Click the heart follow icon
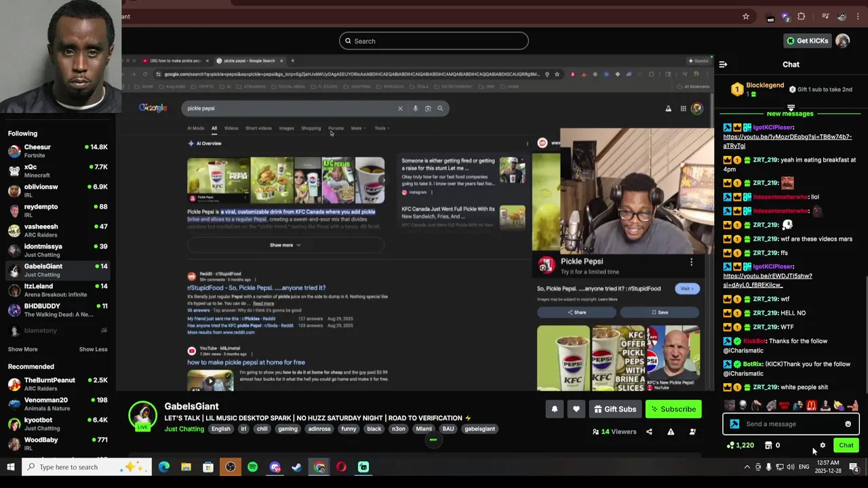 tap(576, 409)
